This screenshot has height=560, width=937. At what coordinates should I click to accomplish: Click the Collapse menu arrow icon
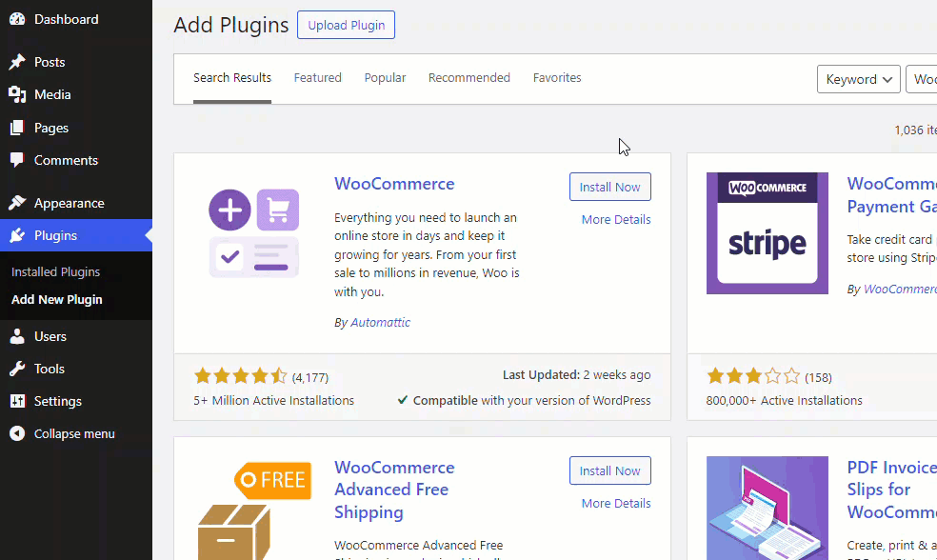(x=17, y=433)
